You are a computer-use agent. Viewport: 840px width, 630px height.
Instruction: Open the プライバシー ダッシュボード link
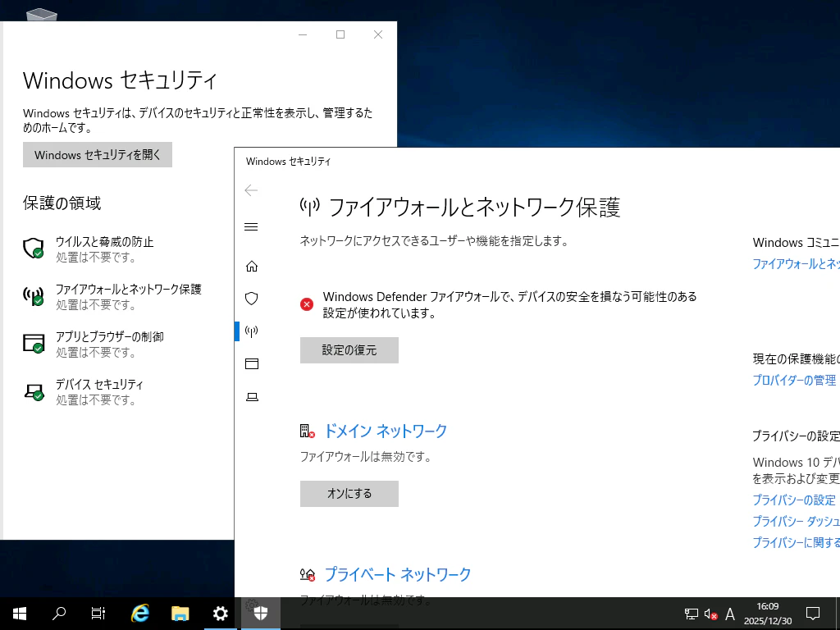796,521
